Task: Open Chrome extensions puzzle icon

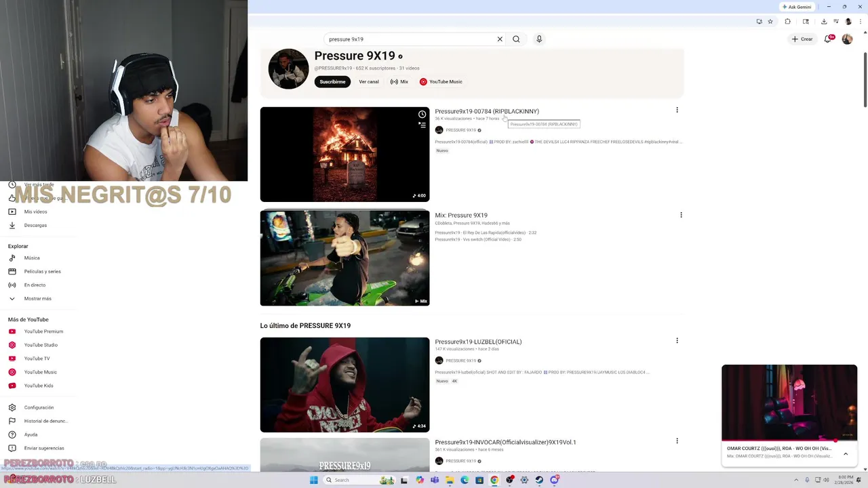Action: (788, 22)
